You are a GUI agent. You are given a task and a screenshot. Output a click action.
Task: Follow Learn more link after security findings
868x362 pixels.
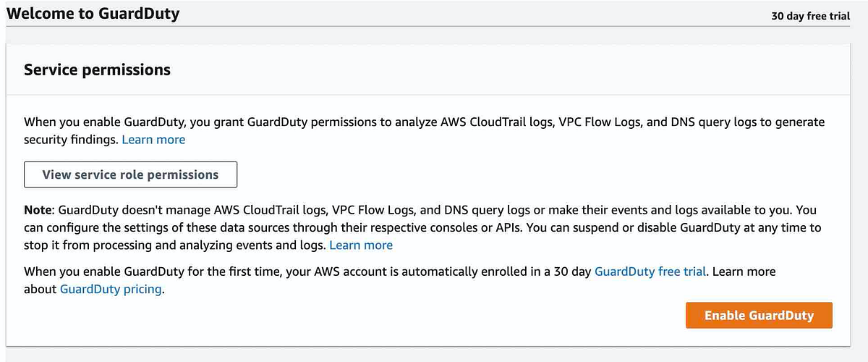pyautogui.click(x=153, y=140)
